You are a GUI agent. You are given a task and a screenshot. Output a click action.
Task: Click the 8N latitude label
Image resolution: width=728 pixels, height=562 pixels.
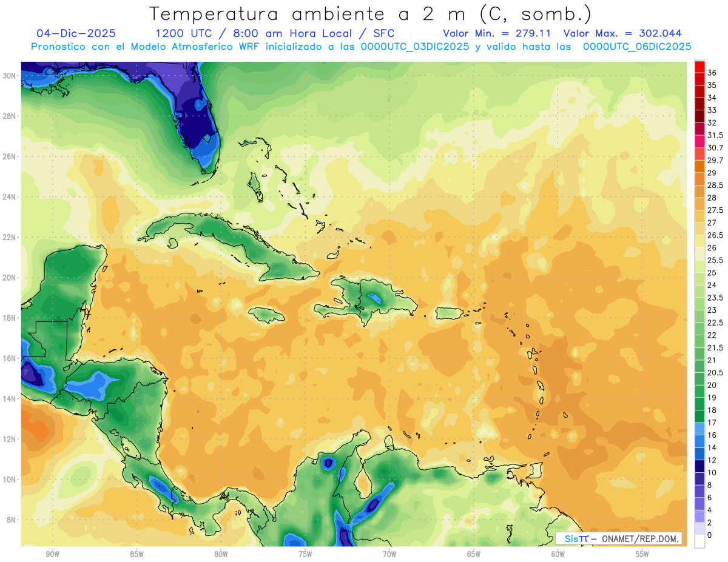(12, 520)
